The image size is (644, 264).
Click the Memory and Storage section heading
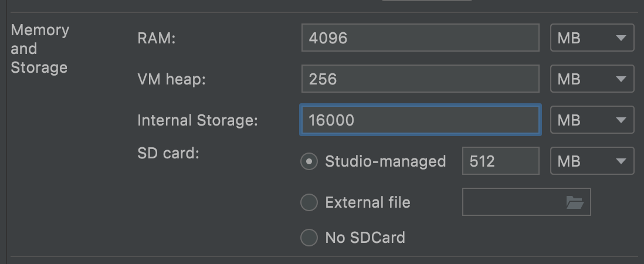40,49
